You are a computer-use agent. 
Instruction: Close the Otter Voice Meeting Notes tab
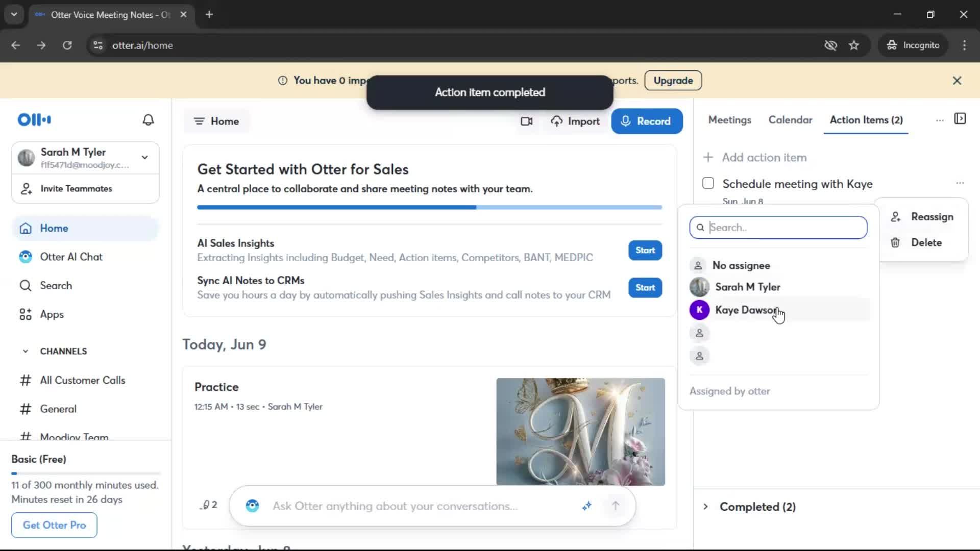[x=183, y=14]
